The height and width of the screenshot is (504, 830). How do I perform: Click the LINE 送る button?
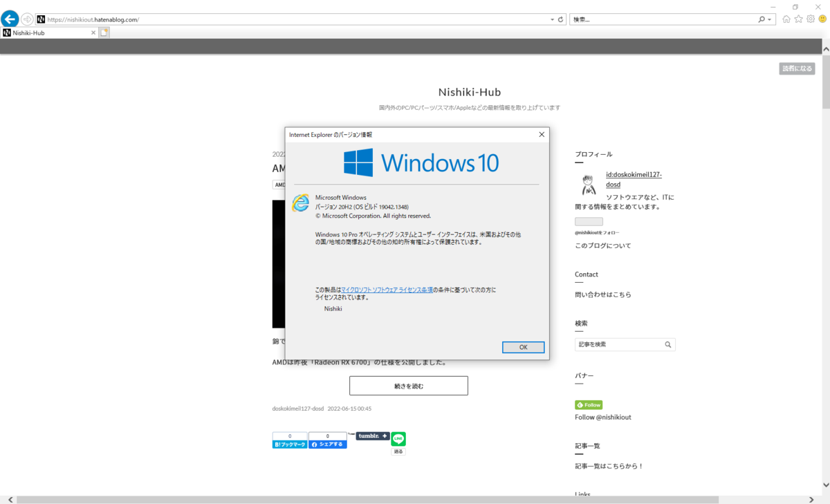(x=398, y=451)
